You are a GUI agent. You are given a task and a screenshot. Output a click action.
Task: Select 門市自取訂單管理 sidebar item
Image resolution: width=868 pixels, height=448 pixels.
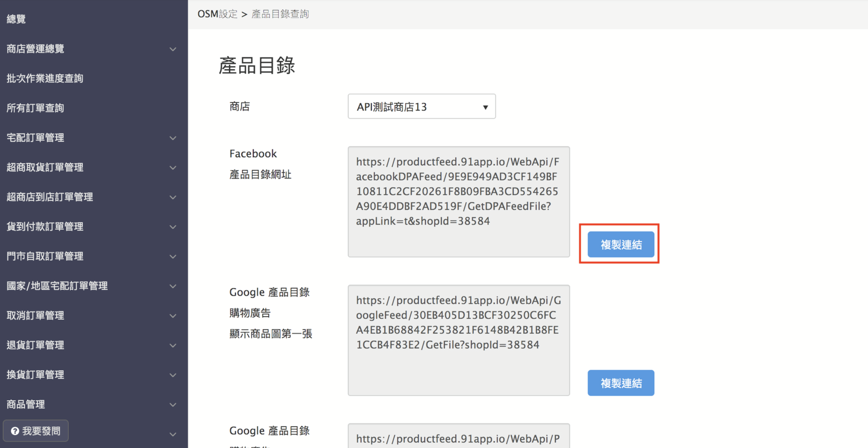tap(45, 256)
